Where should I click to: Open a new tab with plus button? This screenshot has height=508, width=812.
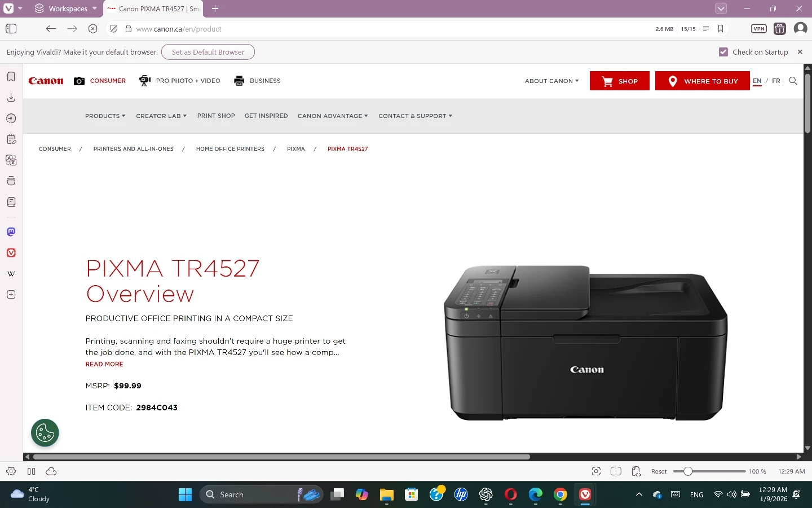click(215, 8)
